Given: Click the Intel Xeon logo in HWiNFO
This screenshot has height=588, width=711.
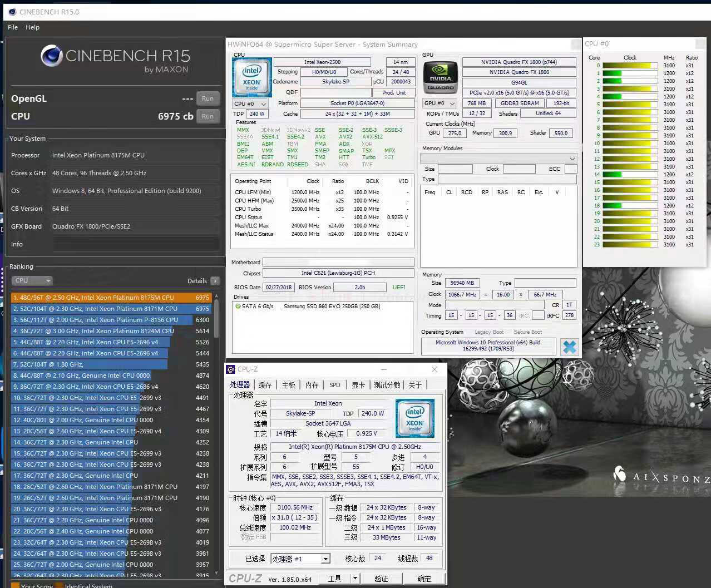Looking at the screenshot, I should (x=251, y=77).
